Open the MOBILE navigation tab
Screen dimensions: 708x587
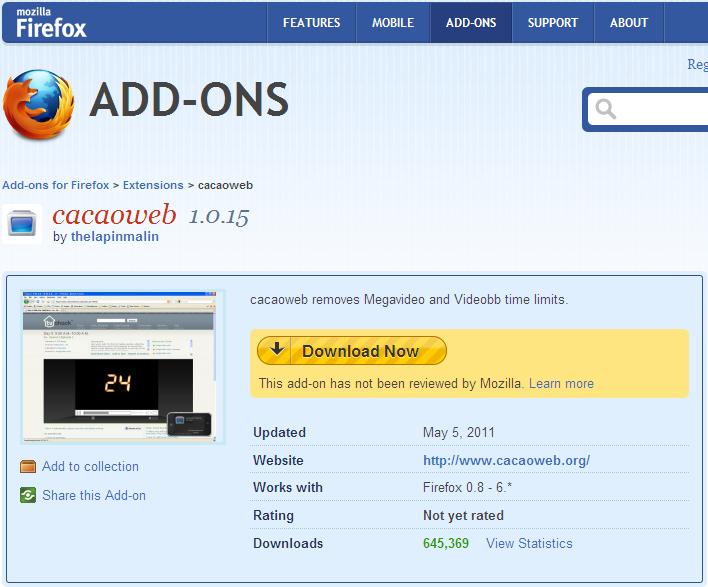point(393,23)
